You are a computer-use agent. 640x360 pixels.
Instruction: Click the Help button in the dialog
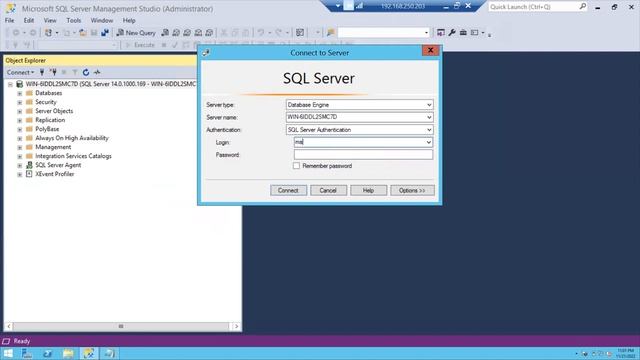pos(368,190)
